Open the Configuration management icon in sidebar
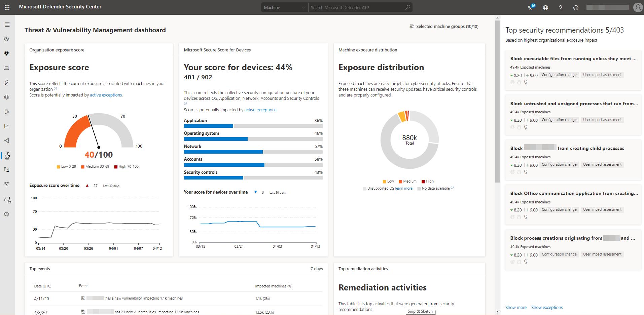This screenshot has width=644, height=315. click(7, 200)
